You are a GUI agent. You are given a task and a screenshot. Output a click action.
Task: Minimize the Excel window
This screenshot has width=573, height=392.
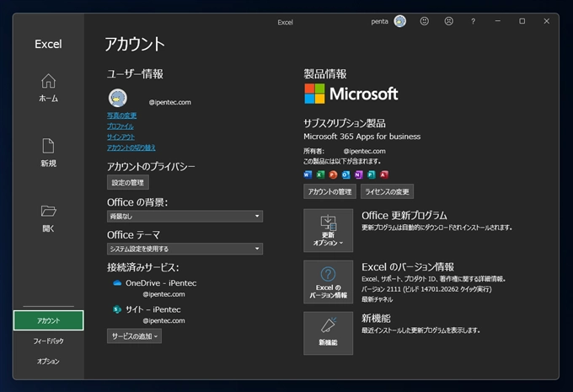(x=498, y=21)
